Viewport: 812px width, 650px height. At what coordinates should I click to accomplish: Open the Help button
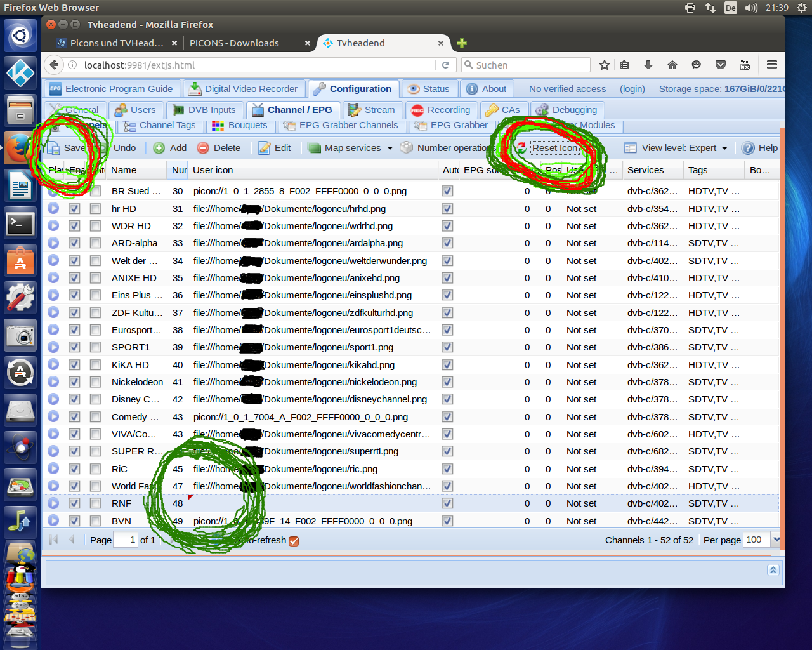click(759, 148)
